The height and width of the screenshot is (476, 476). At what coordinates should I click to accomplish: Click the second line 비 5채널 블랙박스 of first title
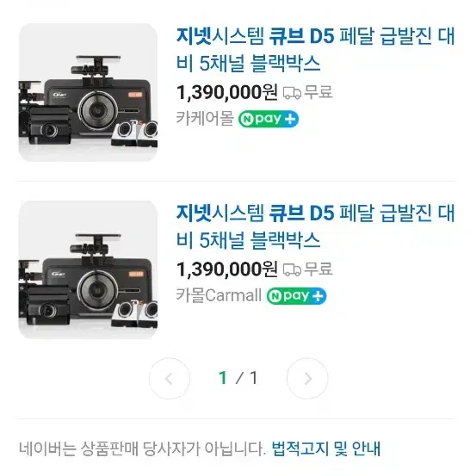[248, 64]
